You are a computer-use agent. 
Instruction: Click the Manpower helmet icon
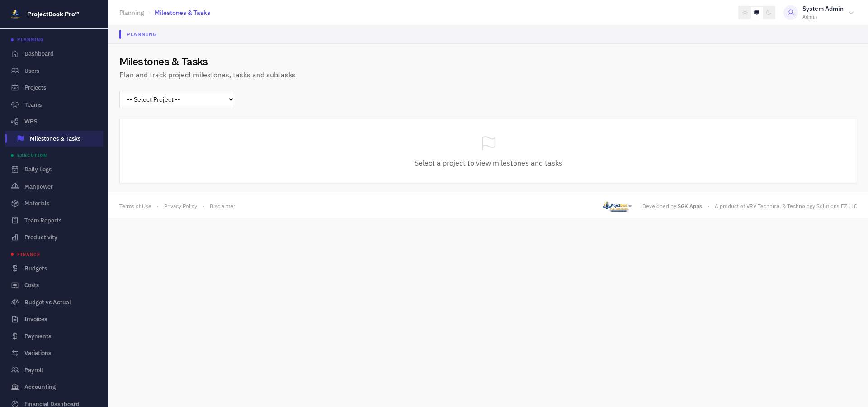click(x=15, y=186)
